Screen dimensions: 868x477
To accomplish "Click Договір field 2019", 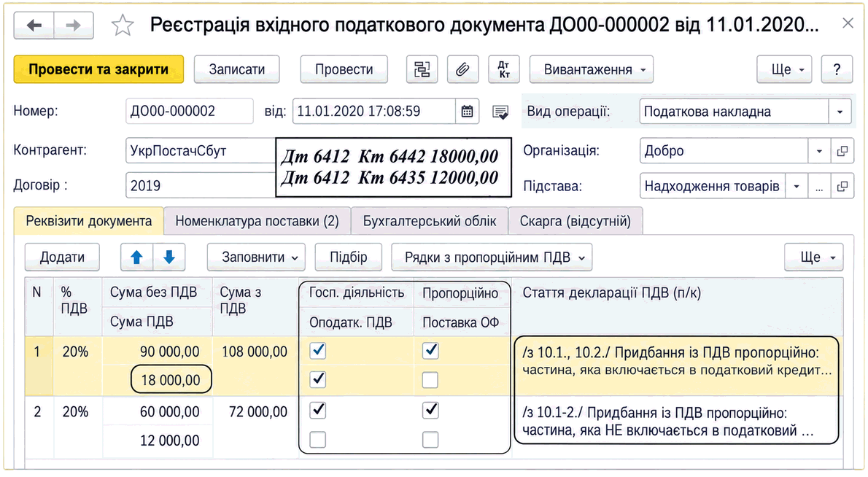I will (201, 185).
